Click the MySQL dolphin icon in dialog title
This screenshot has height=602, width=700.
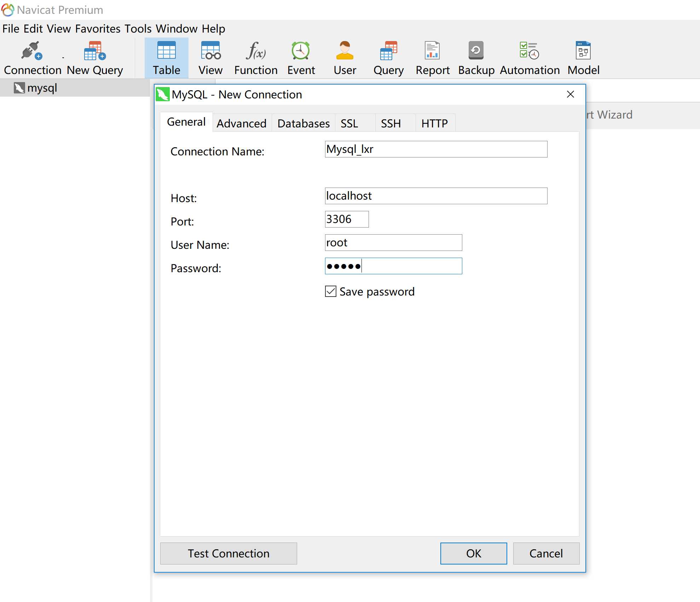click(x=163, y=94)
